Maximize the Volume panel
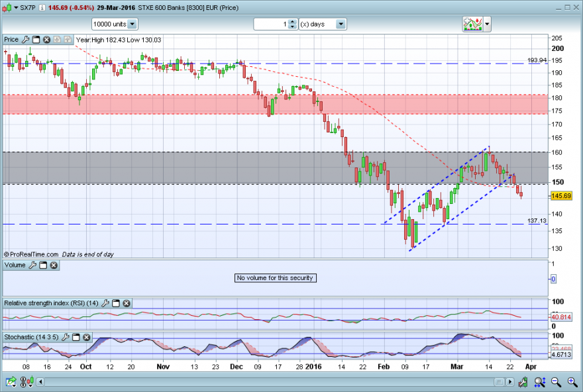 pos(43,265)
